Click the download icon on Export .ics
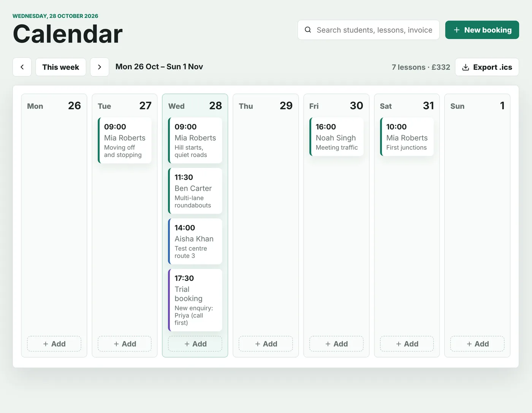This screenshot has height=413, width=532. click(x=465, y=67)
